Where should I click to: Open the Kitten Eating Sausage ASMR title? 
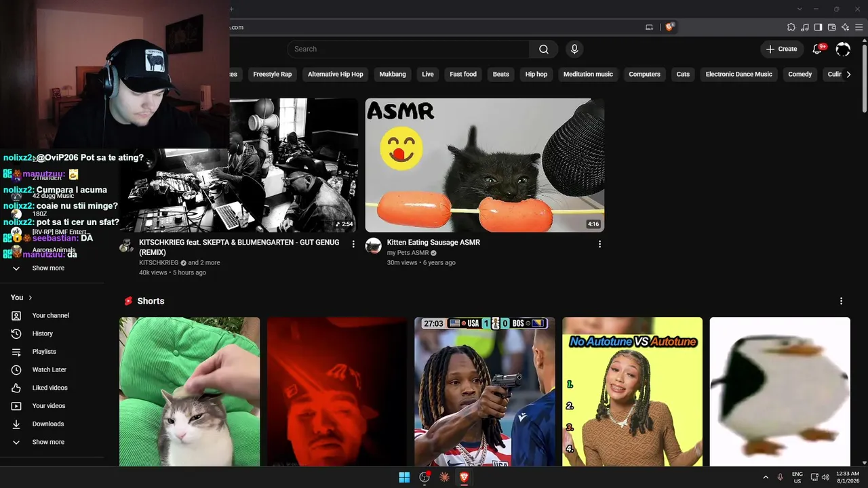433,243
